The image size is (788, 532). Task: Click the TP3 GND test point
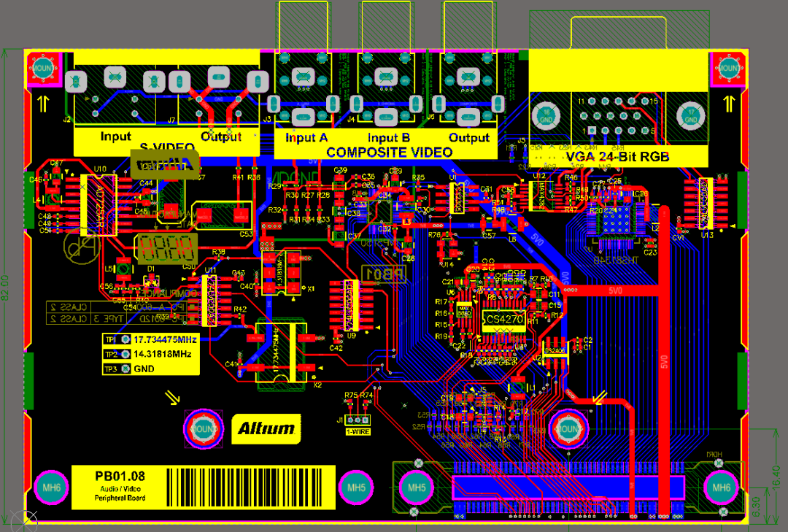[x=125, y=369]
